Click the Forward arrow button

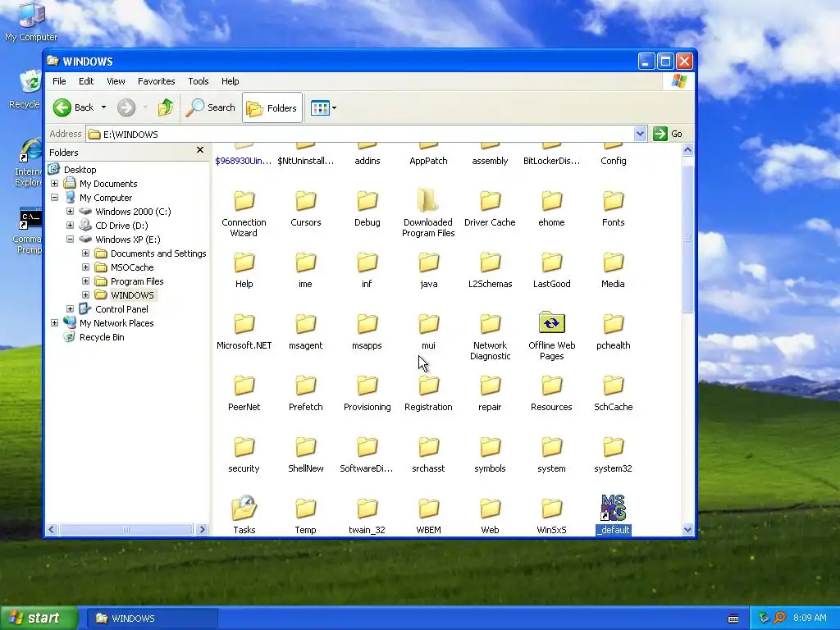pos(126,107)
